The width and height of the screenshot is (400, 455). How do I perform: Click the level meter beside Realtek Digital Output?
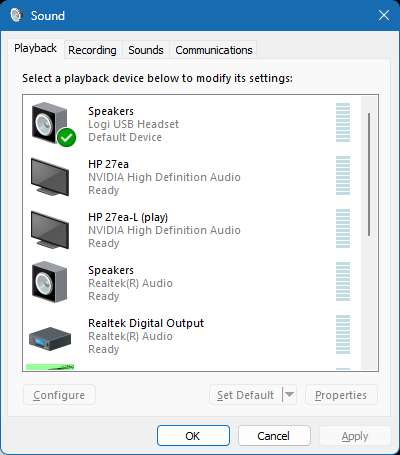tap(343, 334)
